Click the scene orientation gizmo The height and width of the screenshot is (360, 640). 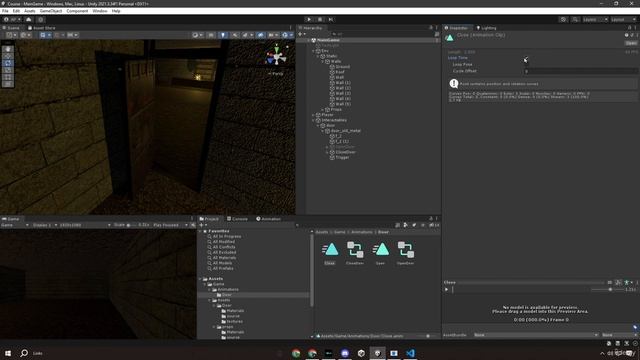(276, 56)
